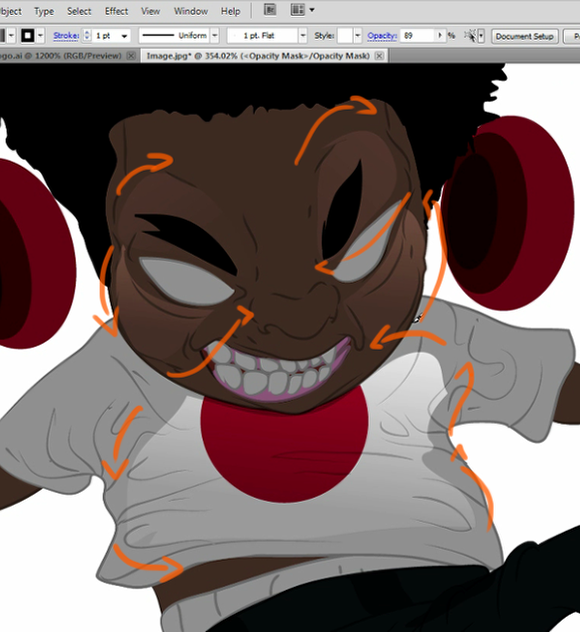Click the 1 pt stroke weight field
Viewport: 580px width, 632px height.
click(105, 35)
